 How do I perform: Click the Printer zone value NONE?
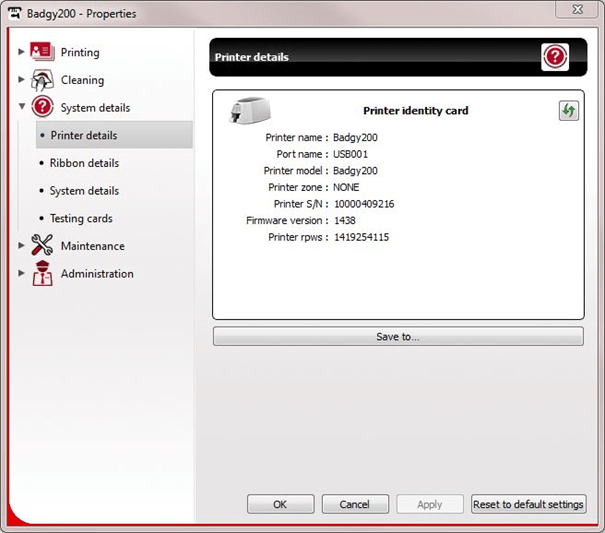point(346,187)
